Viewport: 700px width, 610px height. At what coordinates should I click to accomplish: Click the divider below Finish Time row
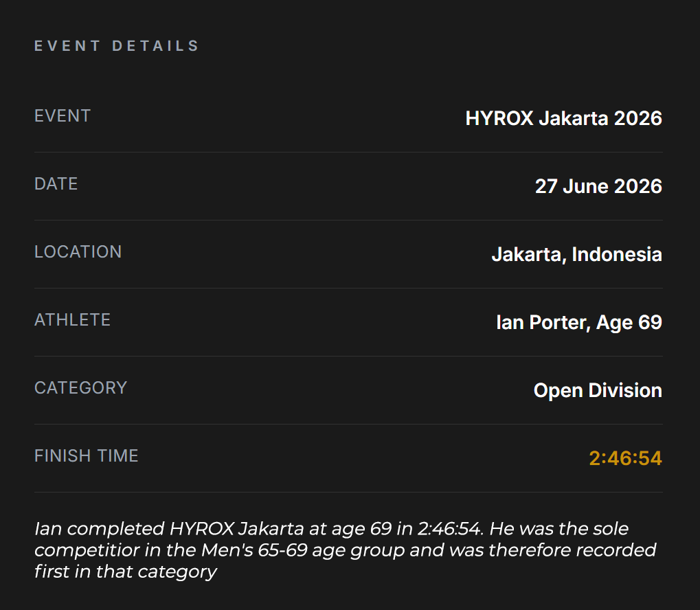pyautogui.click(x=349, y=493)
